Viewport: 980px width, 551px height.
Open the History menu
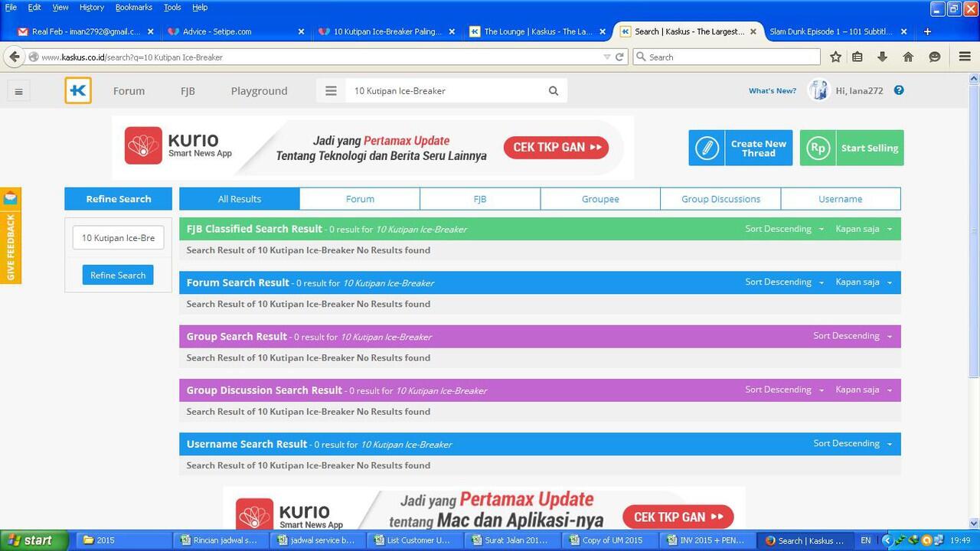[x=92, y=7]
